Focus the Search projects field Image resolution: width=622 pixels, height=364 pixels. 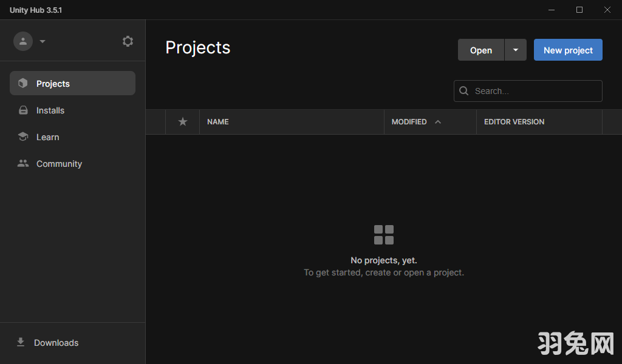535,91
